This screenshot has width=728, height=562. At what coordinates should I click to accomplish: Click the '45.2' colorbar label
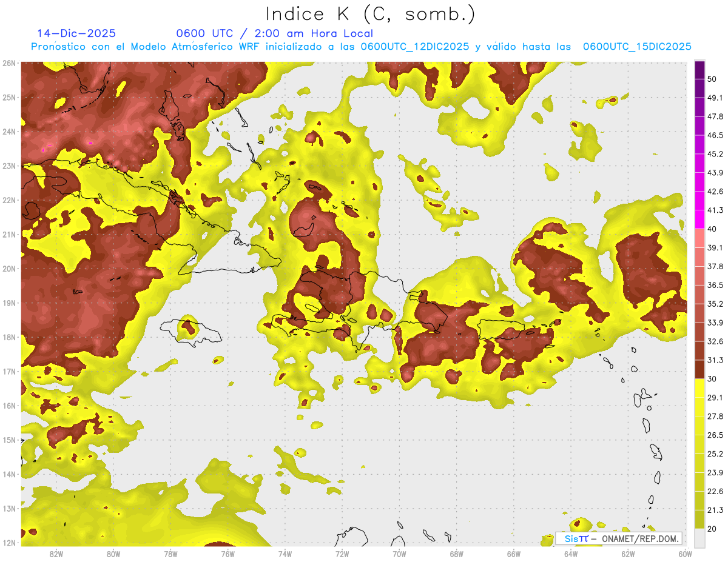[x=715, y=154]
